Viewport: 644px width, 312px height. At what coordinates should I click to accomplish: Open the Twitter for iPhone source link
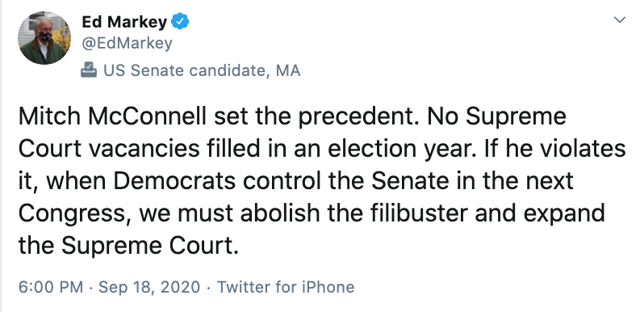click(286, 287)
